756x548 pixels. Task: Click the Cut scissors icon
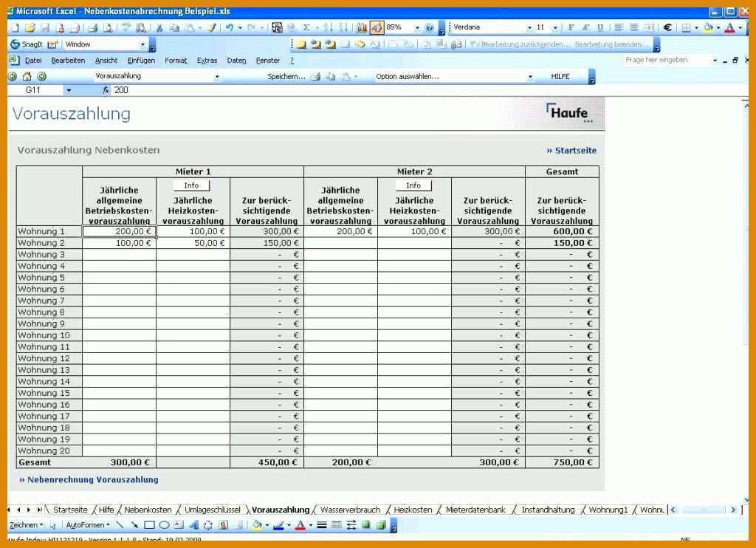point(159,27)
